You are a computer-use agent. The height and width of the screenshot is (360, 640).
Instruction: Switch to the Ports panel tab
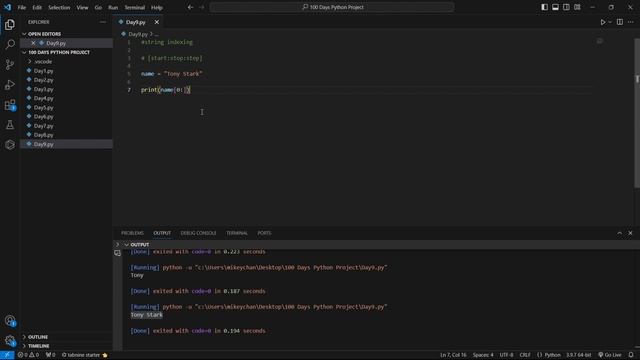point(264,233)
